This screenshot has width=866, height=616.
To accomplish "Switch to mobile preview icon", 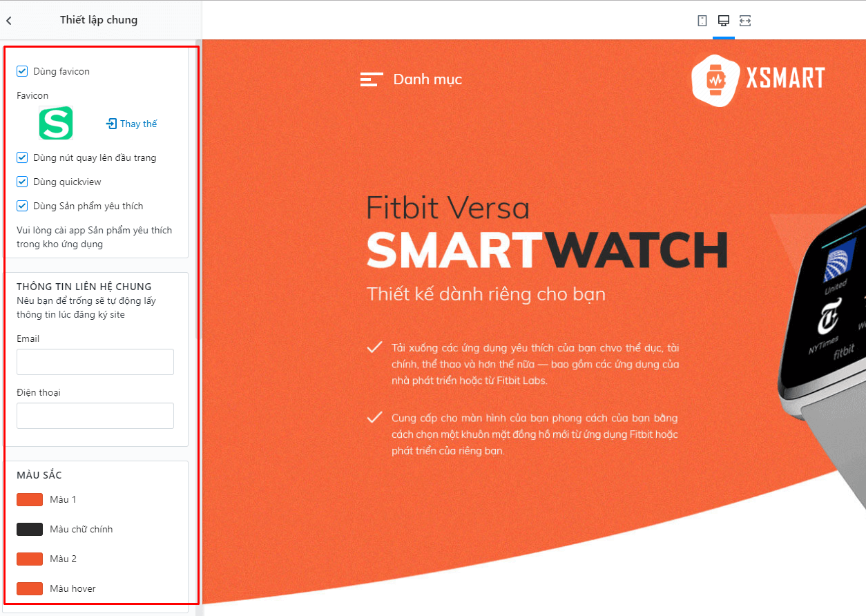I will [x=702, y=21].
